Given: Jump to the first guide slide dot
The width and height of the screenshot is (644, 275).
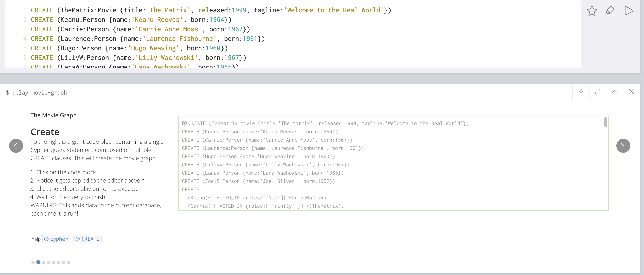Looking at the screenshot, I should 33,262.
